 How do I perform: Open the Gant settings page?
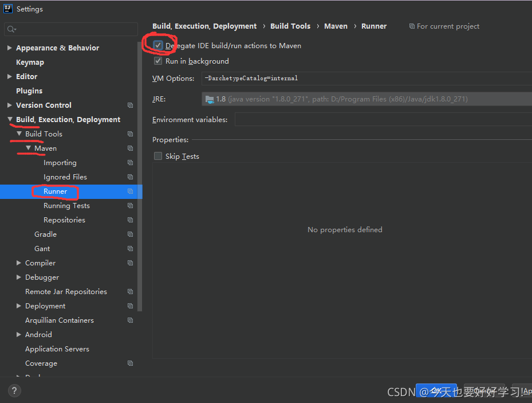[x=42, y=249]
